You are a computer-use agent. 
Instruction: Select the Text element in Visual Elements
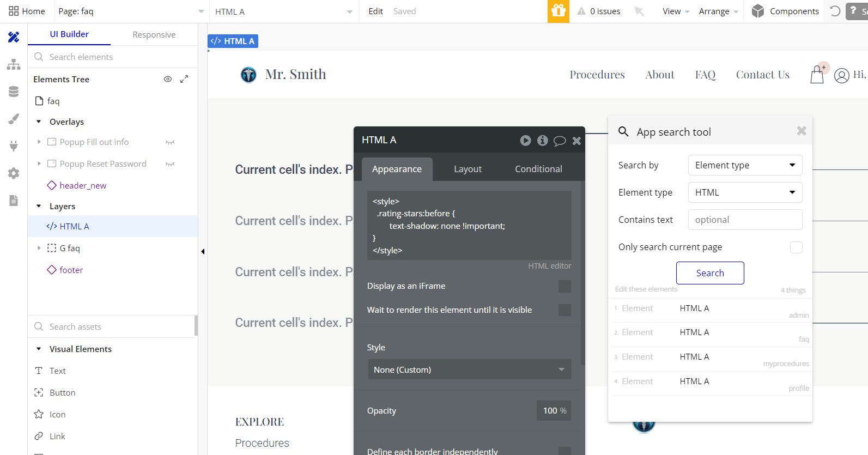pyautogui.click(x=57, y=371)
